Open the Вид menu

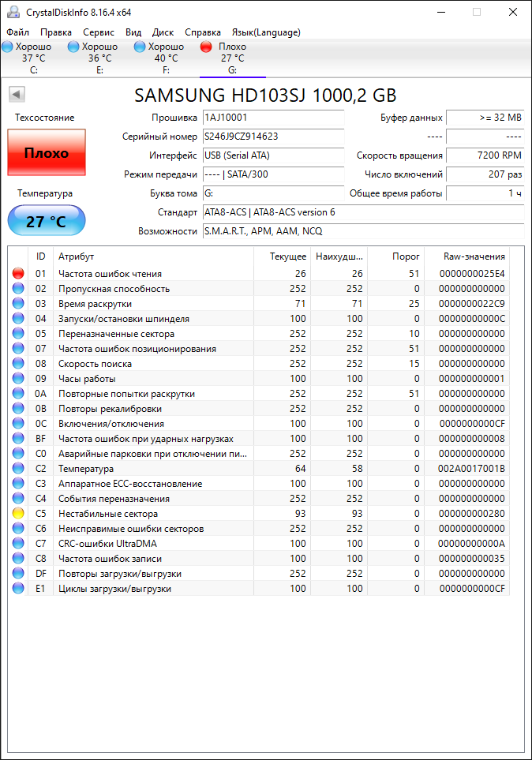click(133, 32)
